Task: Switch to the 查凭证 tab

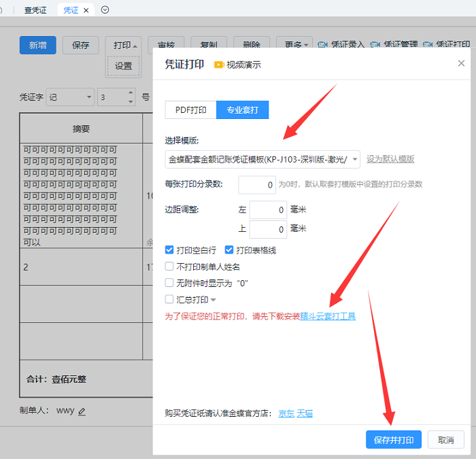Action: (x=33, y=10)
